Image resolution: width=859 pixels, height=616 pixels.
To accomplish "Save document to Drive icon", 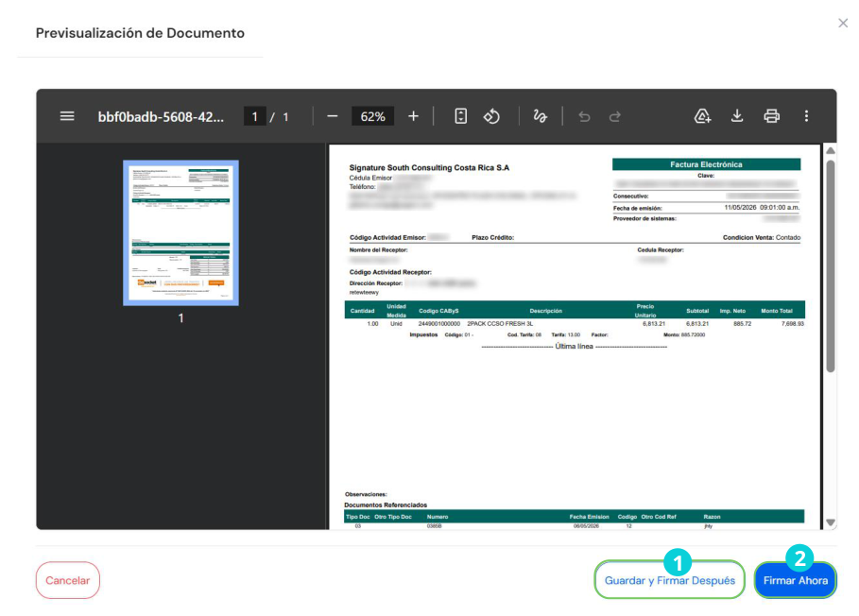I will (x=702, y=116).
